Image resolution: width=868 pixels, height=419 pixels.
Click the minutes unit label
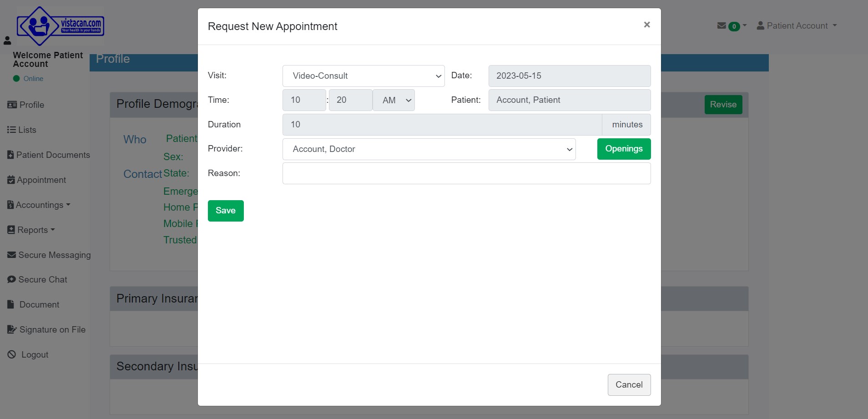627,125
